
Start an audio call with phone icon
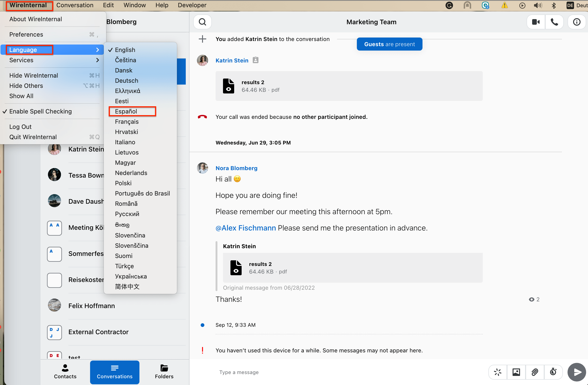click(x=554, y=22)
